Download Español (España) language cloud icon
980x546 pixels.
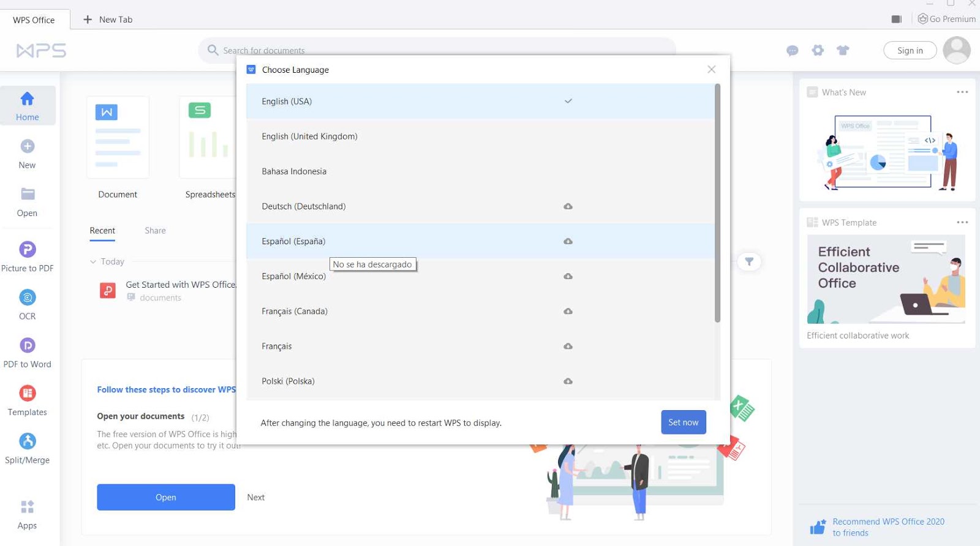click(568, 241)
